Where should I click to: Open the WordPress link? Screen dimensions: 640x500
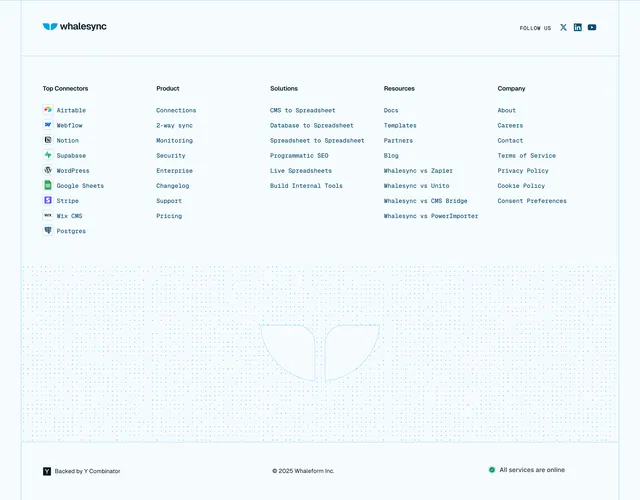[x=73, y=171]
